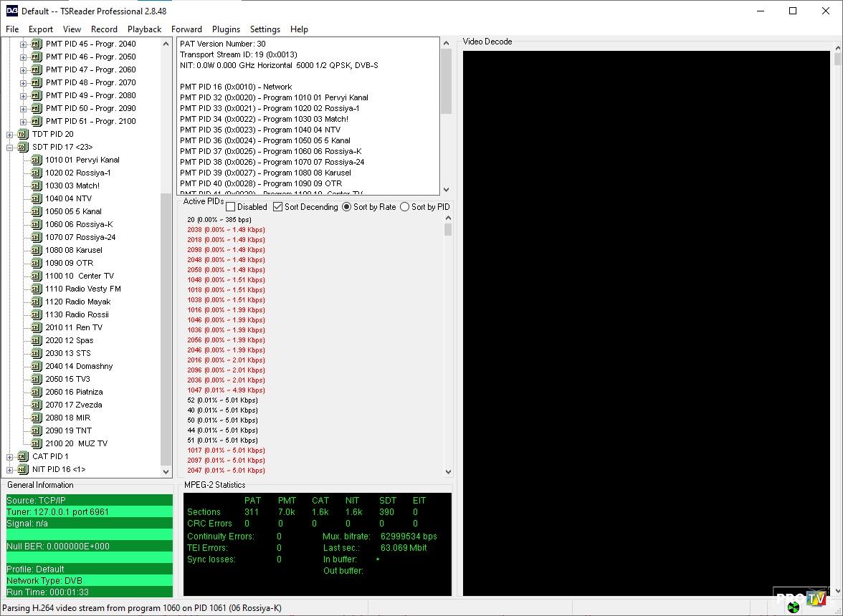
Task: Click the NIT PID 16 table icon
Action: tap(23, 469)
